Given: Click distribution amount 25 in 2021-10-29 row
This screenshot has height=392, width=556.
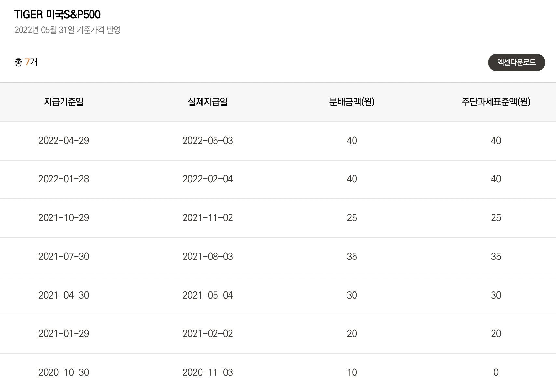Looking at the screenshot, I should pyautogui.click(x=352, y=218).
